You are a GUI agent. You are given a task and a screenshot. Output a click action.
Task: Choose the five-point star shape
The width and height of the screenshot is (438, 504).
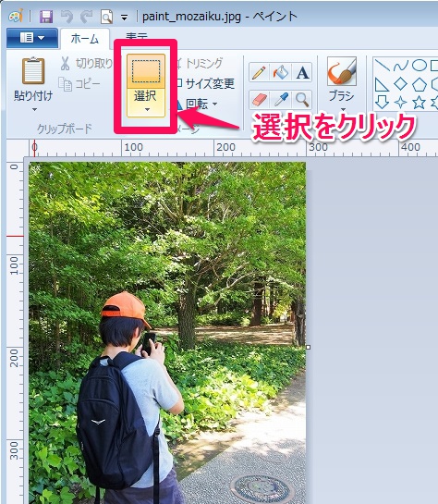click(x=419, y=103)
